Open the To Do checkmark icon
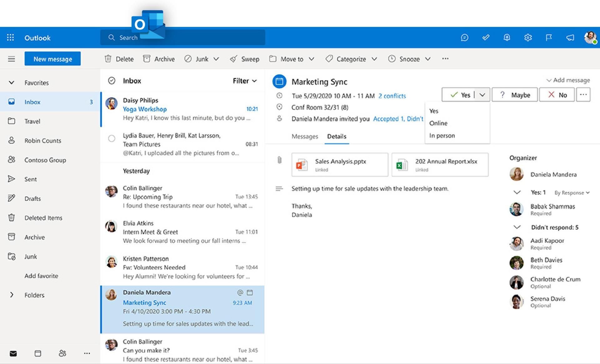Viewport: 600px width, 364px height. coord(486,37)
